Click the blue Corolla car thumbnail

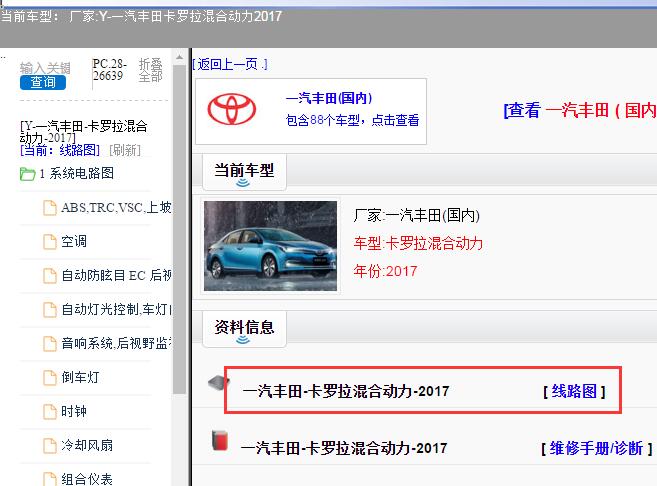coord(270,246)
